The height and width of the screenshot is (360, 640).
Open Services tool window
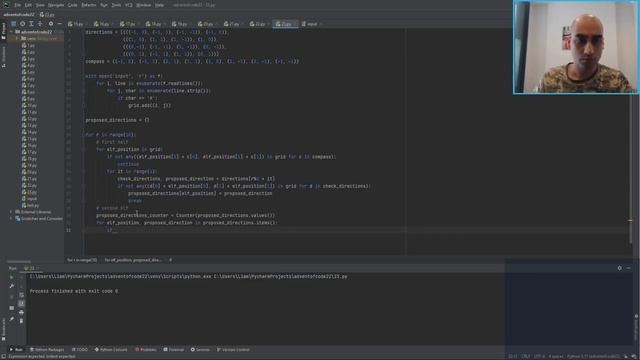(x=200, y=350)
